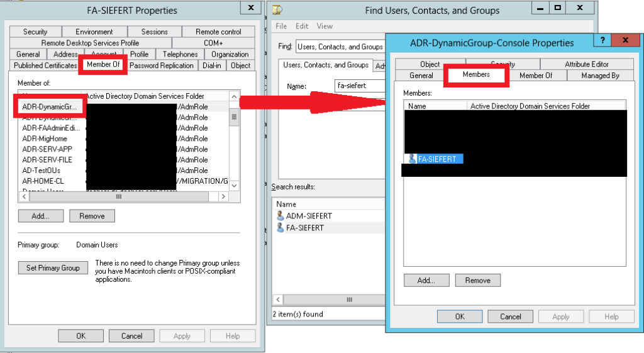Image resolution: width=644 pixels, height=353 pixels.
Task: Click the Find window title bar icon
Action: 278,10
